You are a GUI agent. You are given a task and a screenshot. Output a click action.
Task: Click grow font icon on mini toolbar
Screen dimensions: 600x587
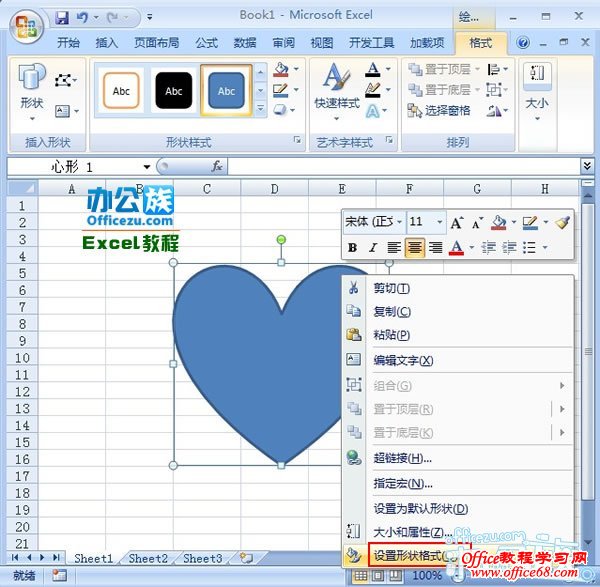pyautogui.click(x=457, y=223)
